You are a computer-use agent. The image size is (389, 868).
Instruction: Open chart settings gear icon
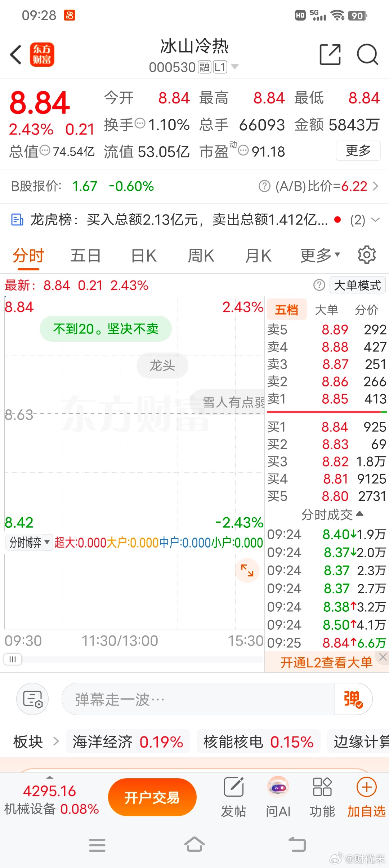367,255
